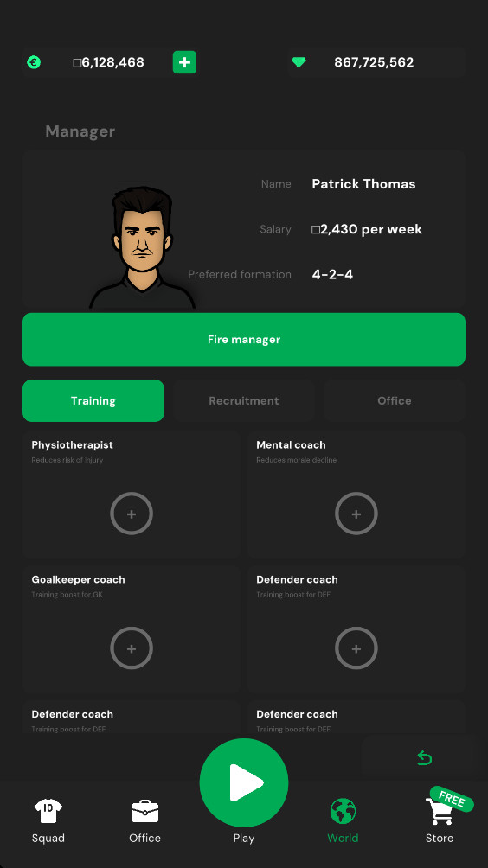The height and width of the screenshot is (868, 488).
Task: Click the green diamond gems icon
Action: 299,62
